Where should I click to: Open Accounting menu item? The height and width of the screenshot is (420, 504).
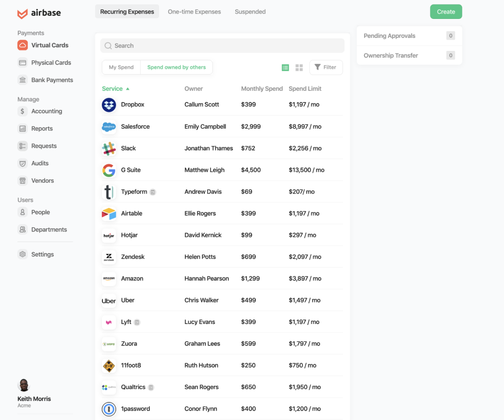[x=40, y=111]
